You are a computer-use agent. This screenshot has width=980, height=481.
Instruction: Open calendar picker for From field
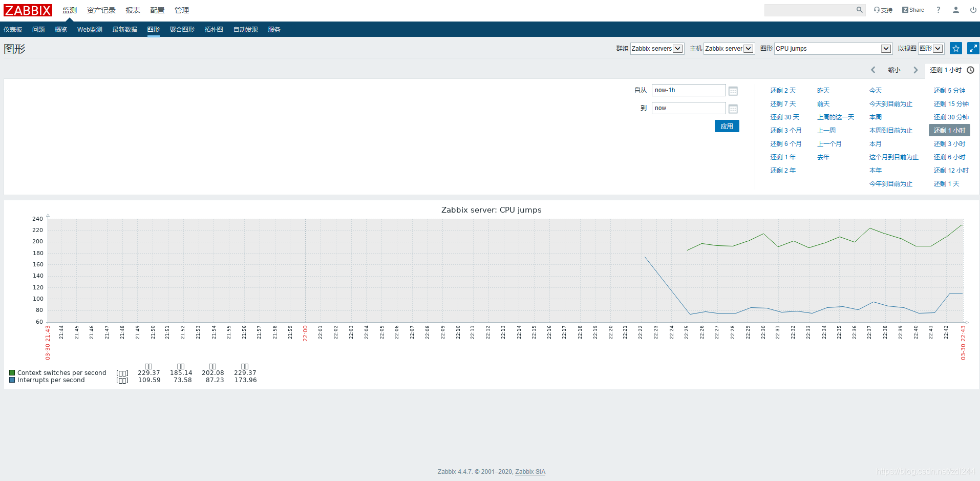pos(733,91)
